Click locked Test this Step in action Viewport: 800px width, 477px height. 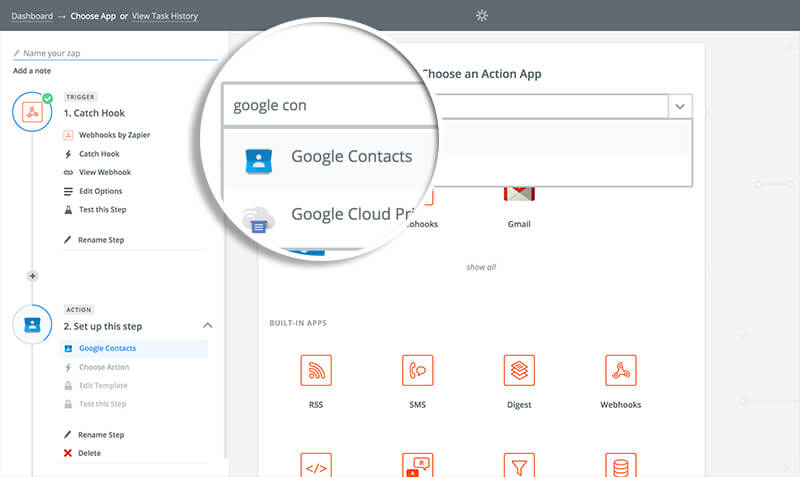103,404
